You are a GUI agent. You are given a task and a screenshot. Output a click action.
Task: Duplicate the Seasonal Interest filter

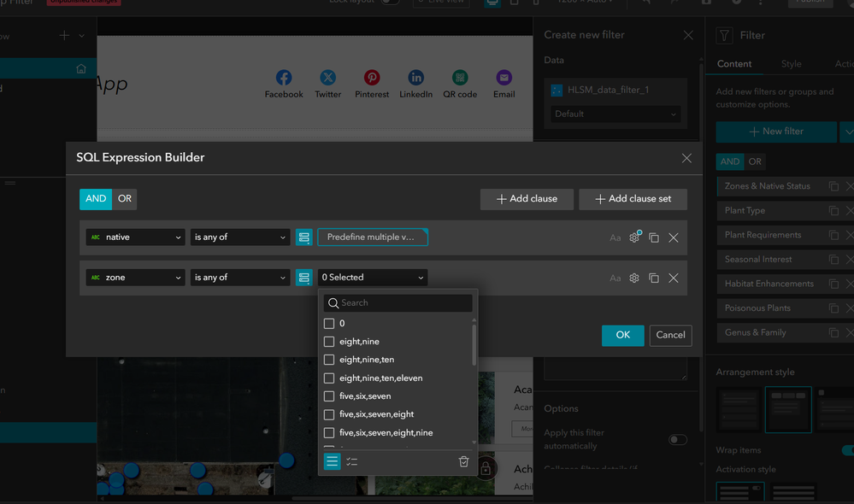click(x=833, y=260)
